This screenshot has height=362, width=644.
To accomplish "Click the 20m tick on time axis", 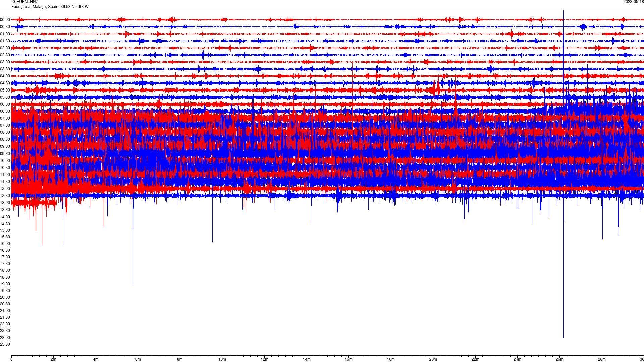I will (x=433, y=359).
